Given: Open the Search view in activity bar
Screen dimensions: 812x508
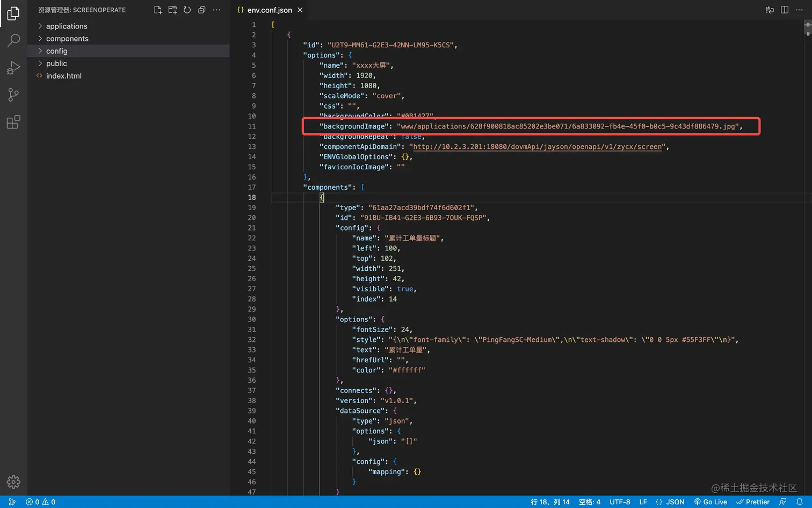Looking at the screenshot, I should point(13,40).
